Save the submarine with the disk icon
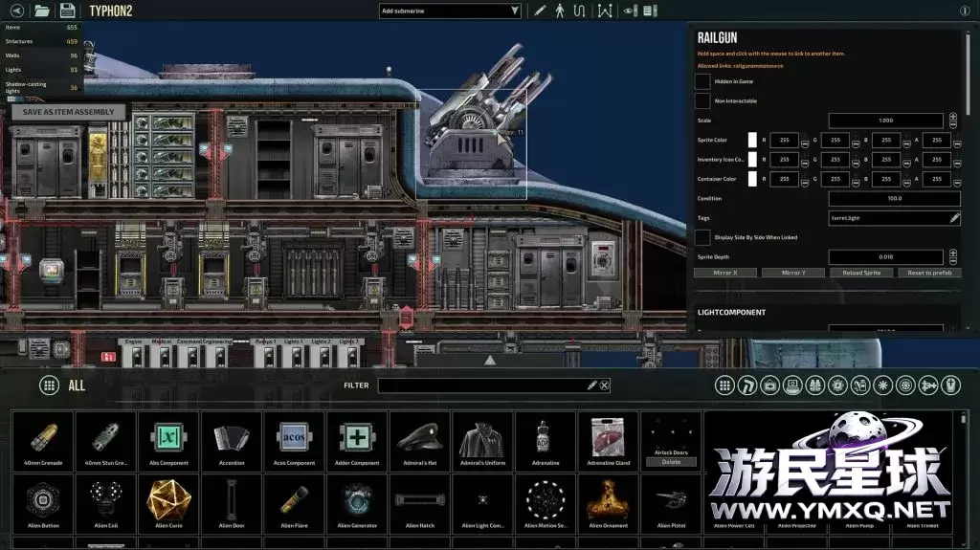 tap(67, 11)
